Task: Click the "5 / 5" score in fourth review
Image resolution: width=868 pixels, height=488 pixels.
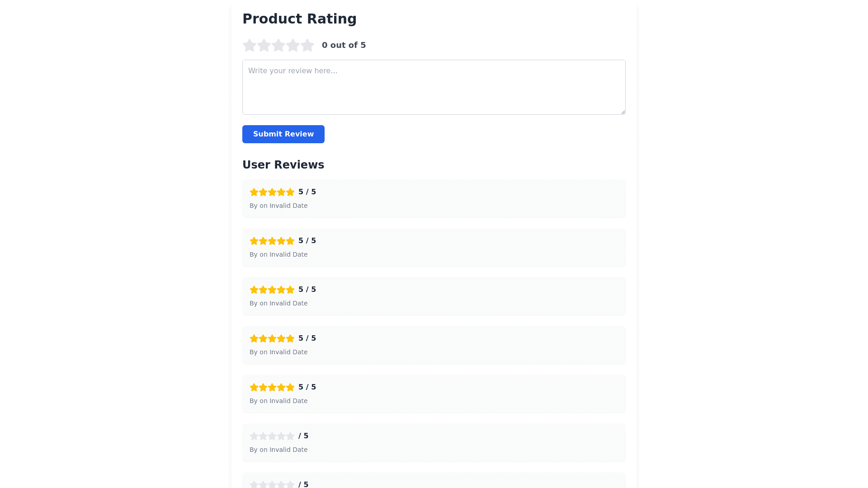Action: pyautogui.click(x=307, y=338)
